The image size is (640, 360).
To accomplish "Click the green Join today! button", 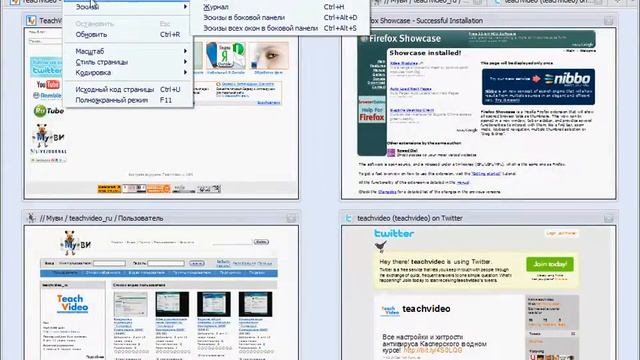I will click(550, 264).
